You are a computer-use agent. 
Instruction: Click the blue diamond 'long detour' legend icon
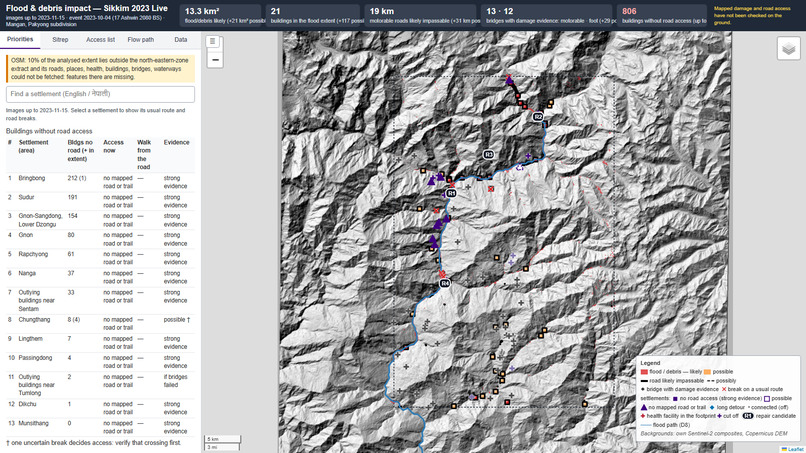coord(712,407)
